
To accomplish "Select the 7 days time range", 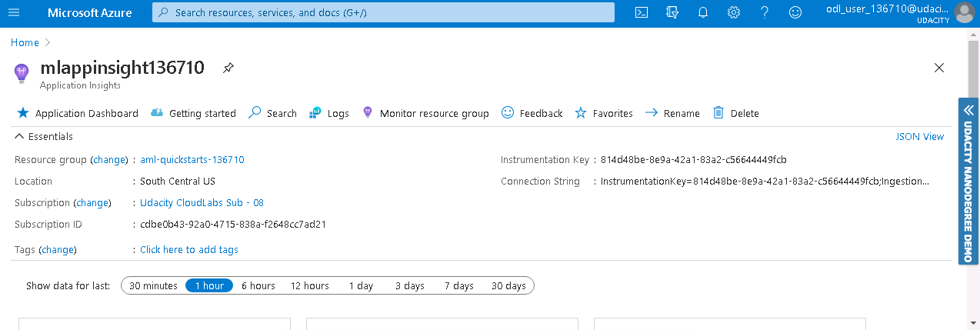I will (x=459, y=285).
